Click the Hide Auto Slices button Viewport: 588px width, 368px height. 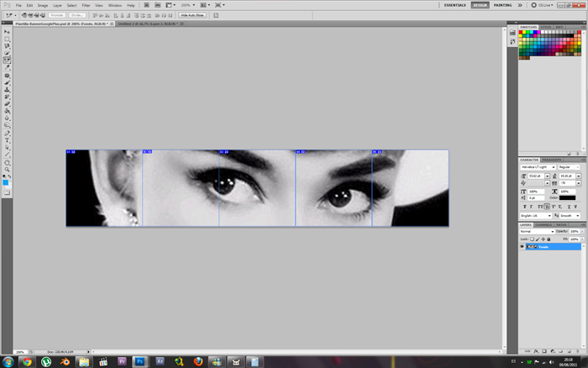click(x=193, y=15)
